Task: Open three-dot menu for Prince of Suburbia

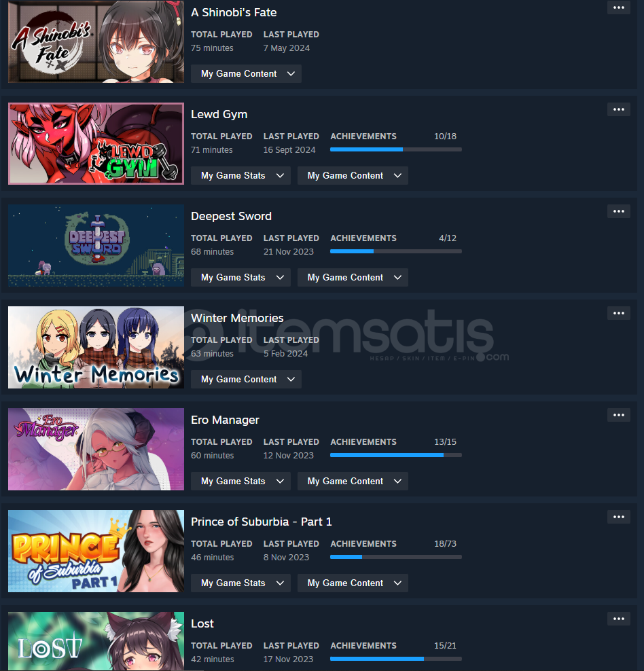Action: (x=618, y=517)
